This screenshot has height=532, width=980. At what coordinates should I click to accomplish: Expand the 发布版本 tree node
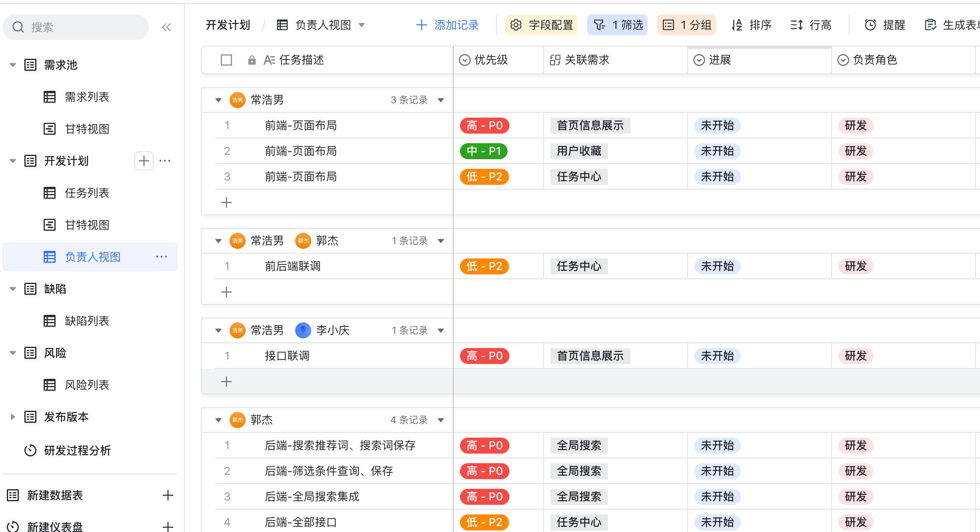(x=13, y=417)
